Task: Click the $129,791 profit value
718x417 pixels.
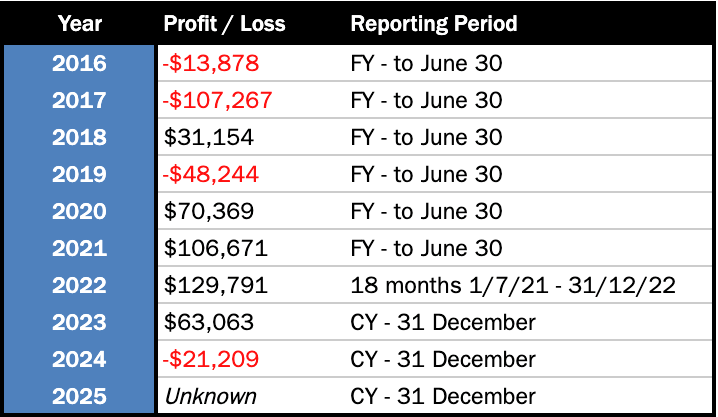Action: pyautogui.click(x=214, y=286)
